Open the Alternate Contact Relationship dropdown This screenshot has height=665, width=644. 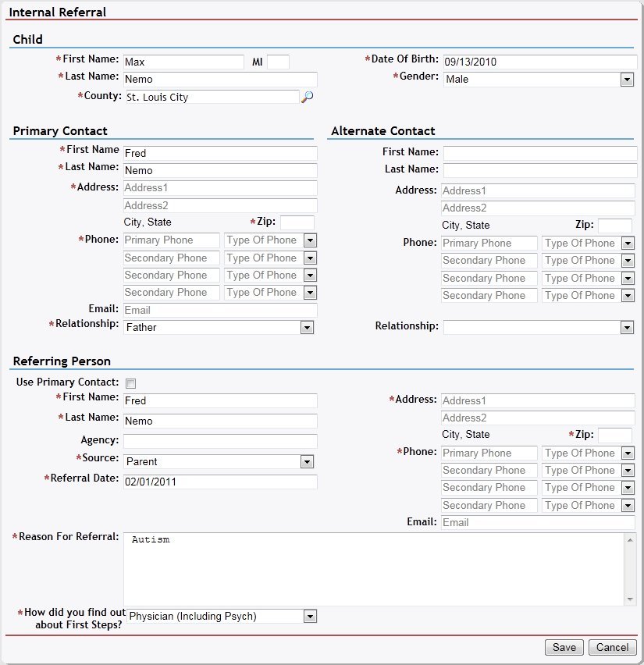[626, 328]
